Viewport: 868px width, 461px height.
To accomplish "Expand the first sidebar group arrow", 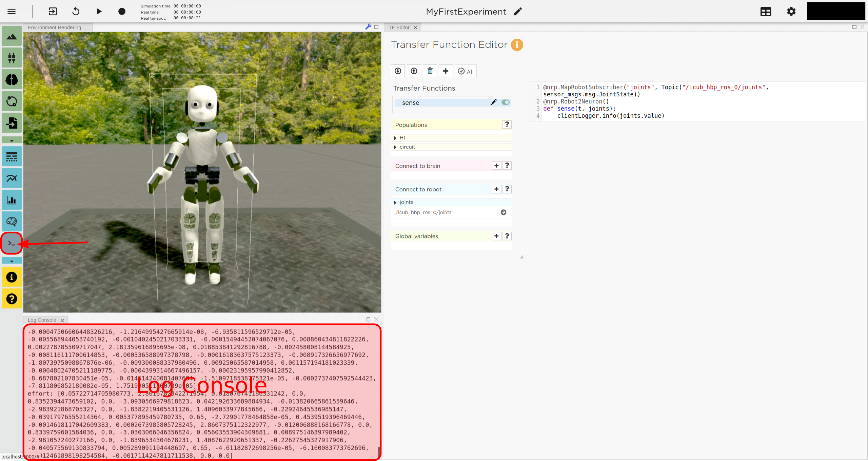I will [x=12, y=140].
